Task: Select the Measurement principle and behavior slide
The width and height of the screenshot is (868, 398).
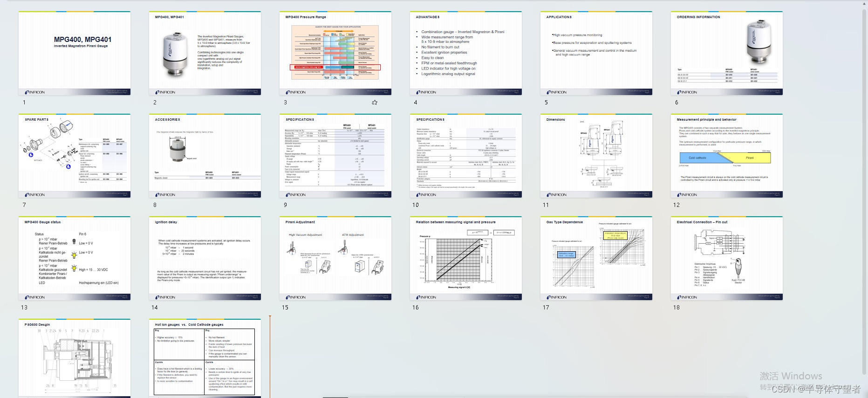Action: pos(727,156)
